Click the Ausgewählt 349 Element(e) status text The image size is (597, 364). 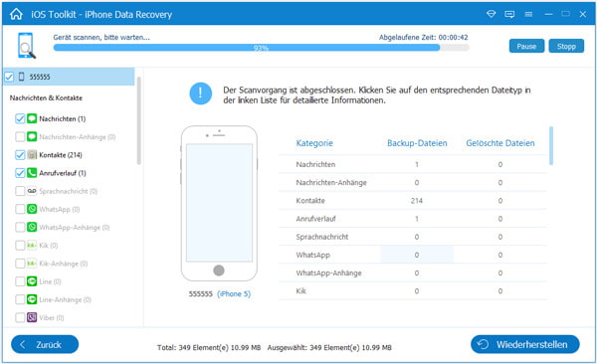329,347
